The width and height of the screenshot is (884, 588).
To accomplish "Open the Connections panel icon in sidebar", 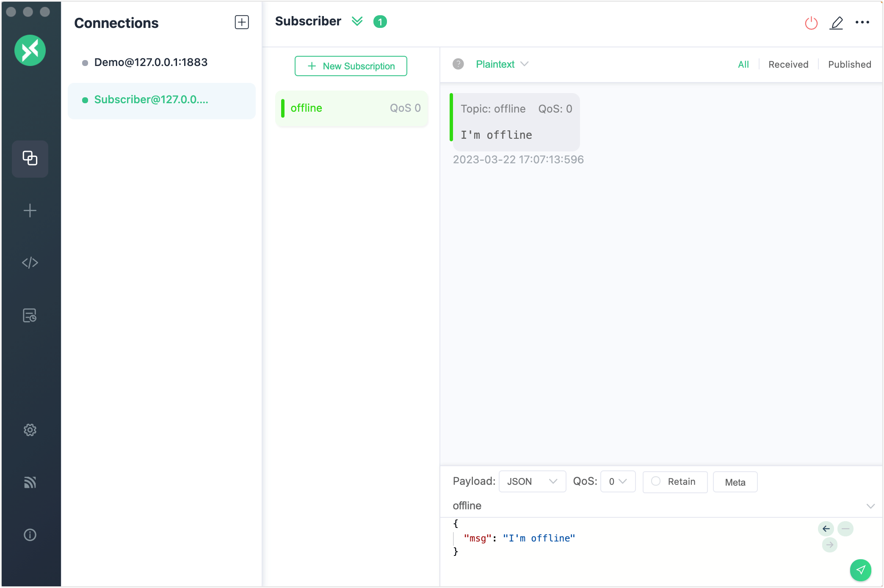I will pos(30,159).
